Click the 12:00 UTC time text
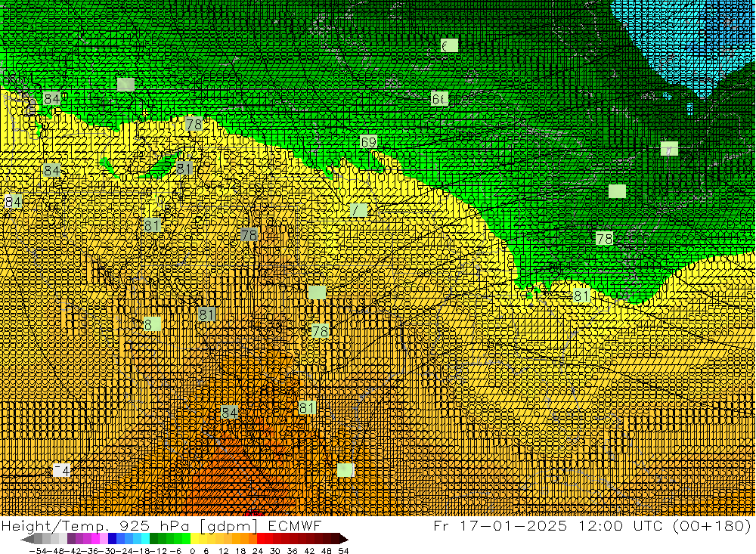 [x=622, y=525]
